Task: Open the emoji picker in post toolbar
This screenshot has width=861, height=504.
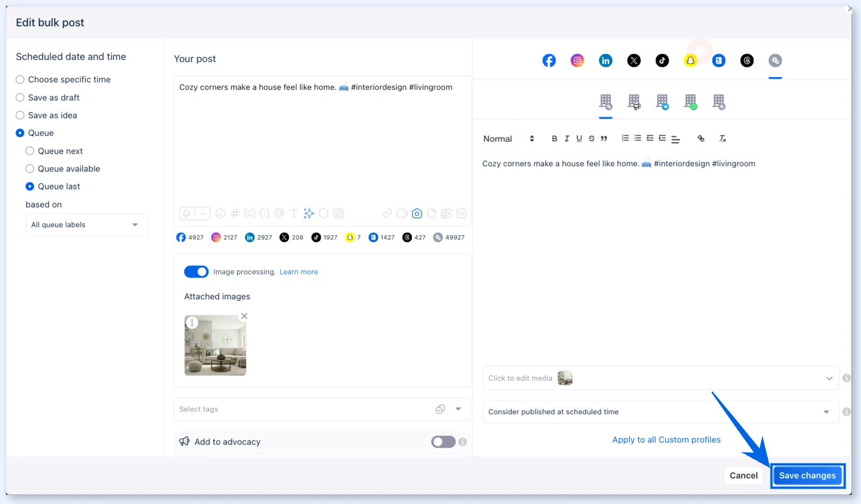Action: 220,214
